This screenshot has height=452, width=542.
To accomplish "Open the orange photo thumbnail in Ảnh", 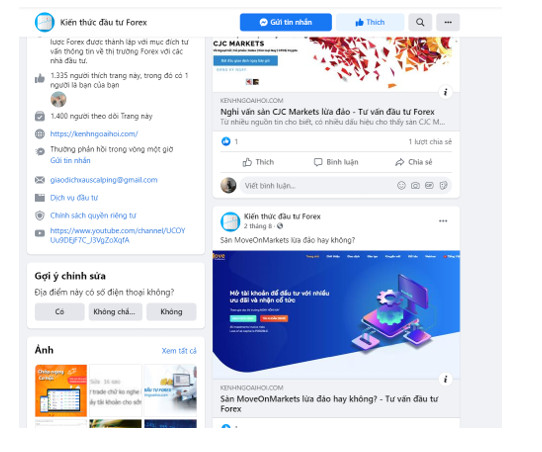I will coord(61,390).
